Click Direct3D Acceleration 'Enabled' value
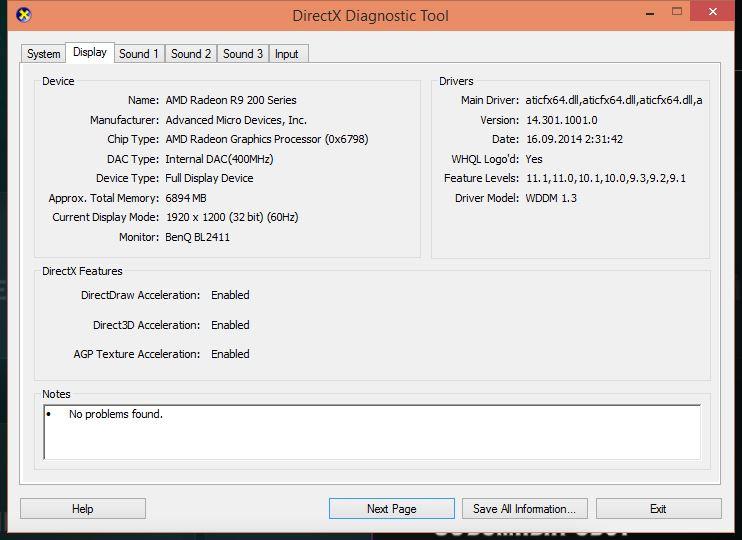This screenshot has height=540, width=742. pos(230,325)
